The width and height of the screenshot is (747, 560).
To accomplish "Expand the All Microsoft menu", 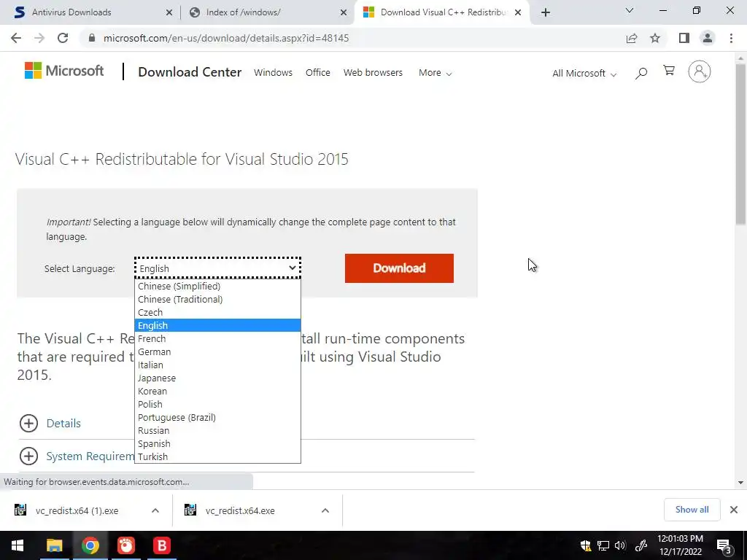I will point(584,74).
